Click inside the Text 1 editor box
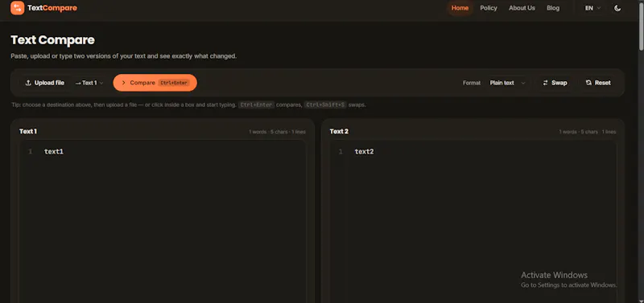644x303 pixels. click(163, 221)
